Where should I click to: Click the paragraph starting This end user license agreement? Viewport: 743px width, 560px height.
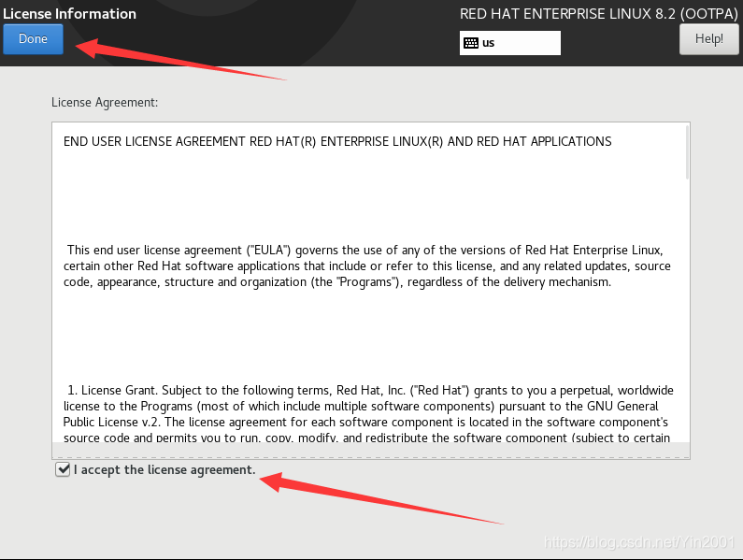pos(366,266)
